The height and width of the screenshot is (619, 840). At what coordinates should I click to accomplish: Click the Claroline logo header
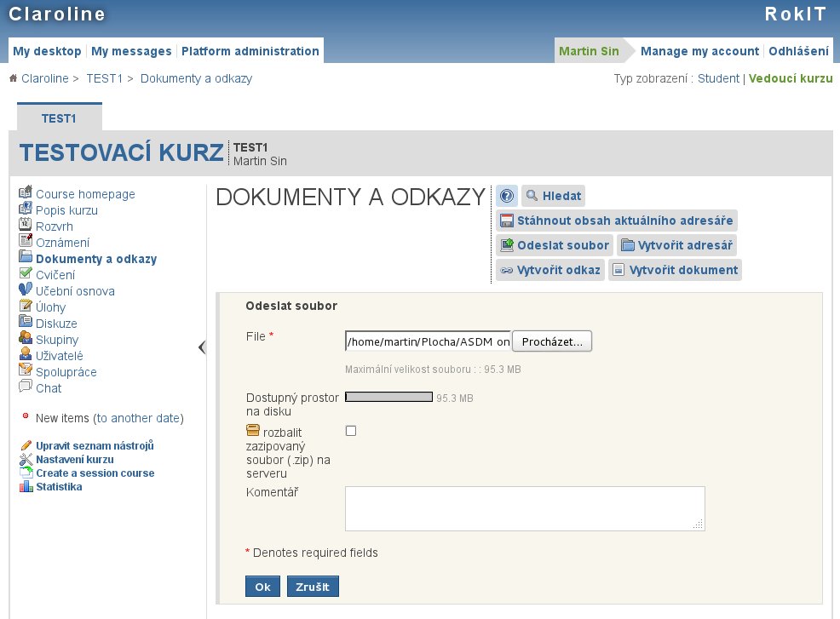pos(57,14)
